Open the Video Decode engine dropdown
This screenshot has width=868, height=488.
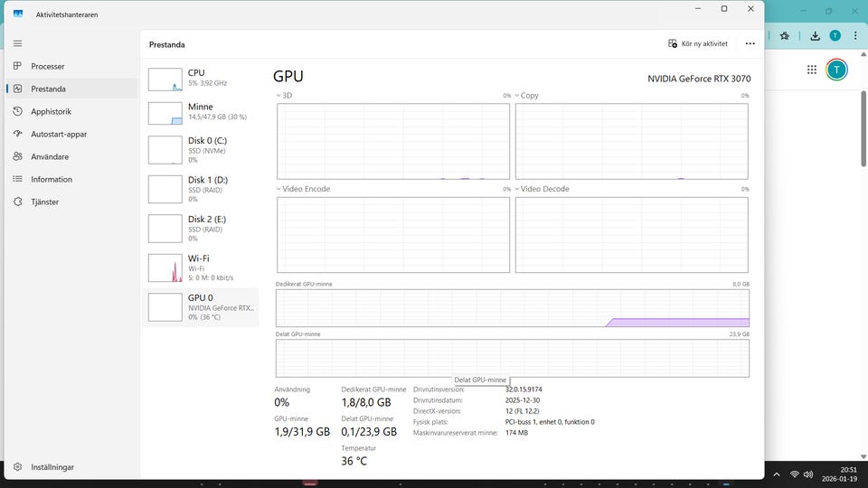click(x=517, y=189)
